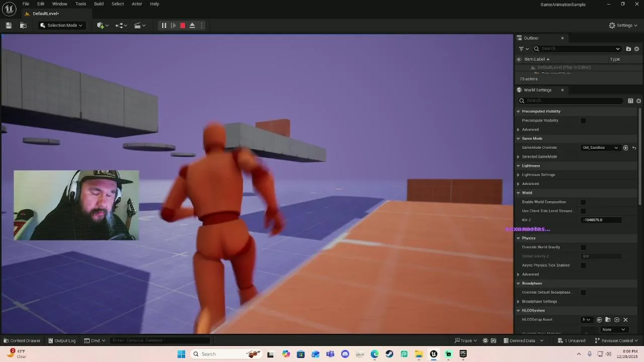Image resolution: width=644 pixels, height=362 pixels.
Task: Click the Unreal Engine logo icon
Action: (9, 8)
